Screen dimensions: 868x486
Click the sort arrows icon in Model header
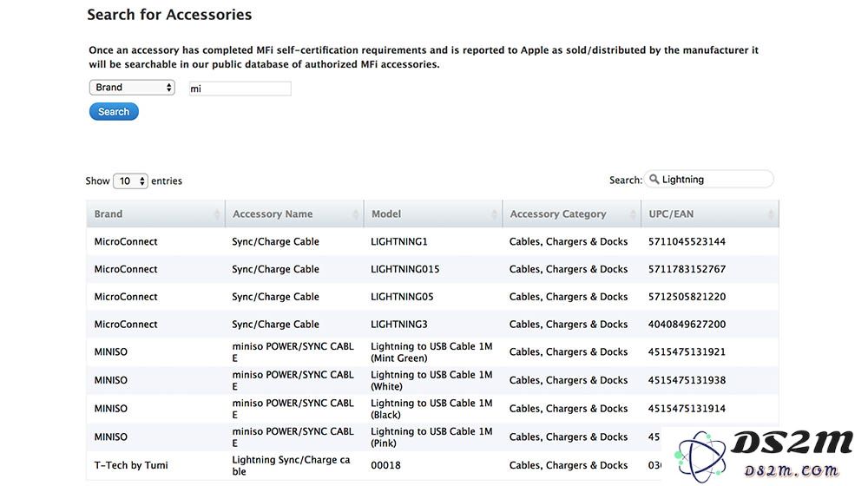point(495,214)
